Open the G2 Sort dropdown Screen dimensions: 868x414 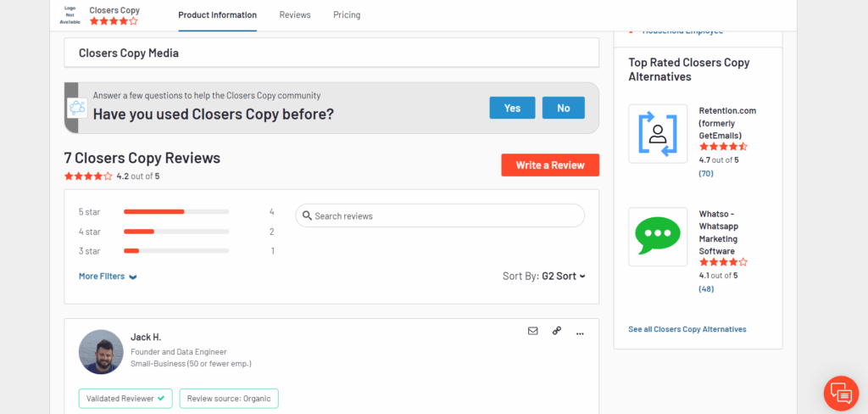563,276
